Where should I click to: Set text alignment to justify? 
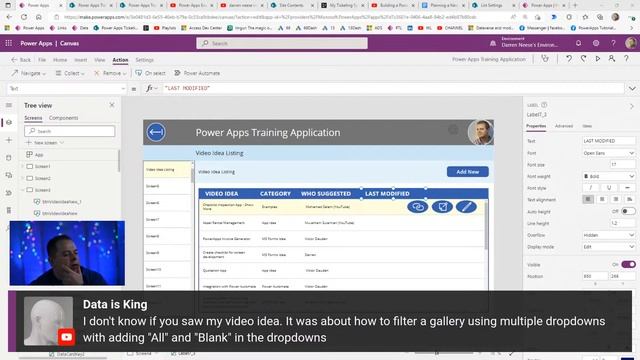[x=630, y=199]
